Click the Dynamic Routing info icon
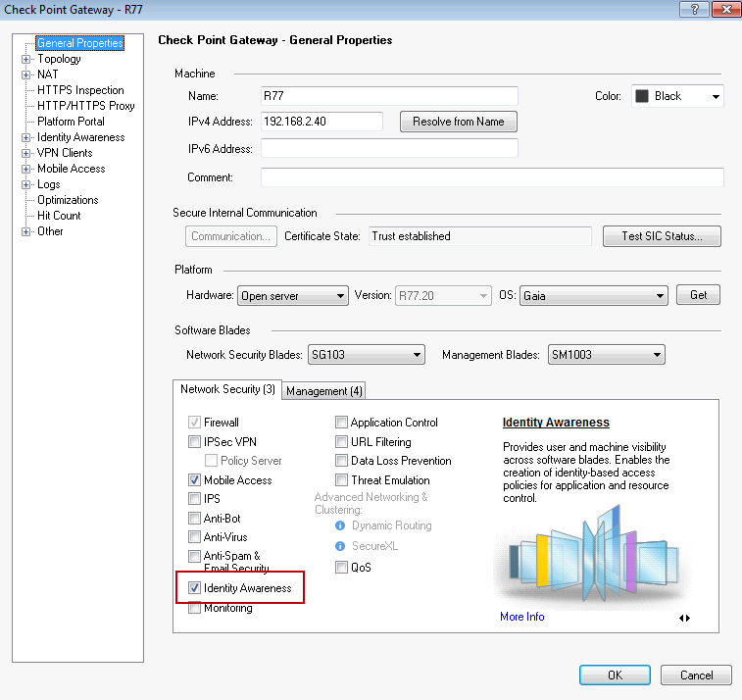The width and height of the screenshot is (742, 700). [x=340, y=525]
